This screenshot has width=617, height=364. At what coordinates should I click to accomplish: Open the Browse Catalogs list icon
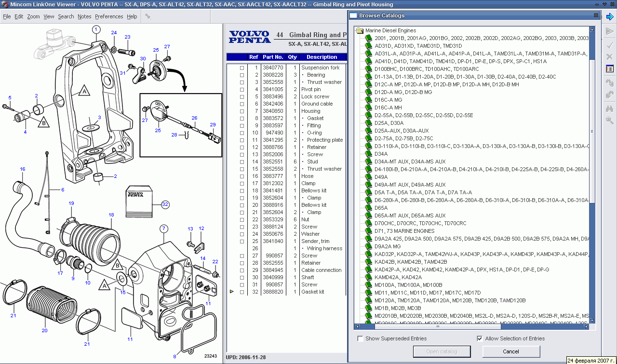[609, 68]
